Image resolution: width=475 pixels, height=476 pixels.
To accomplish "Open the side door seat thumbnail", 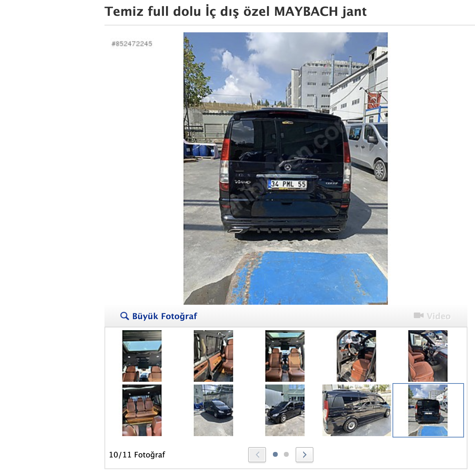I will coord(213,356).
